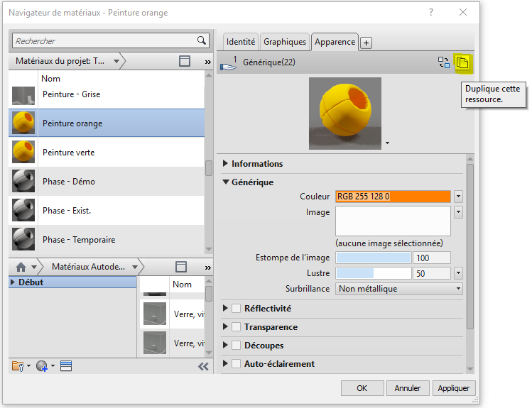Toggle the project materials view panel icon
532x408 pixels.
[185, 62]
